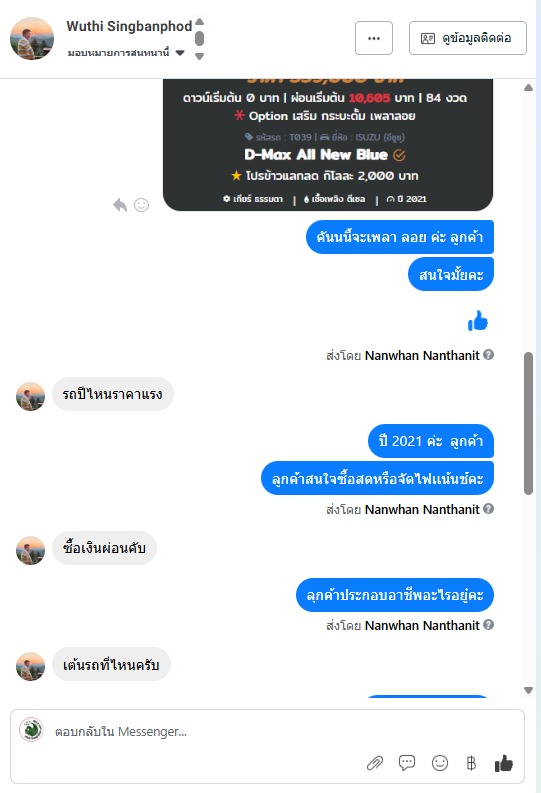Reply to the D-Max car ad message

tap(120, 205)
